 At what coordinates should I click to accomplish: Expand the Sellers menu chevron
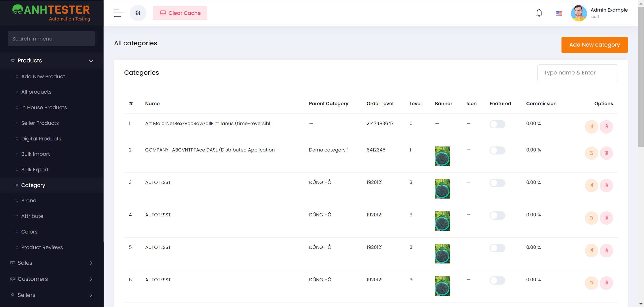point(91,295)
